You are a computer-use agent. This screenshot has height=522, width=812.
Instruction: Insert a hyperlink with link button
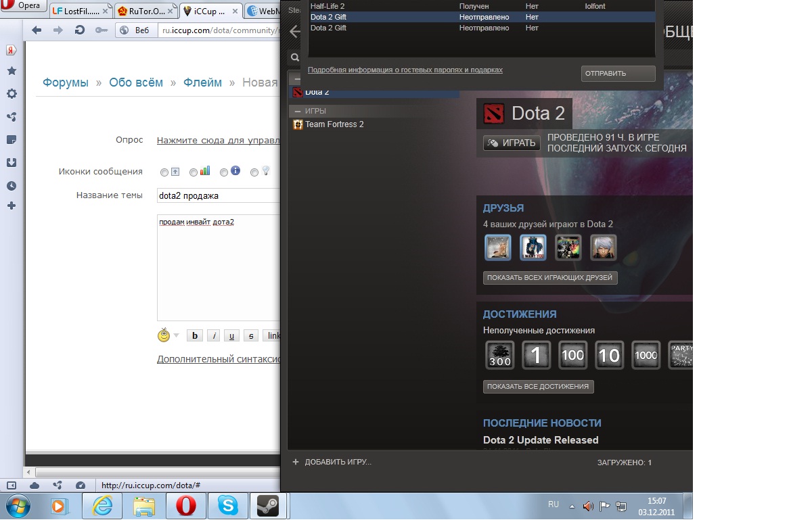(x=271, y=335)
